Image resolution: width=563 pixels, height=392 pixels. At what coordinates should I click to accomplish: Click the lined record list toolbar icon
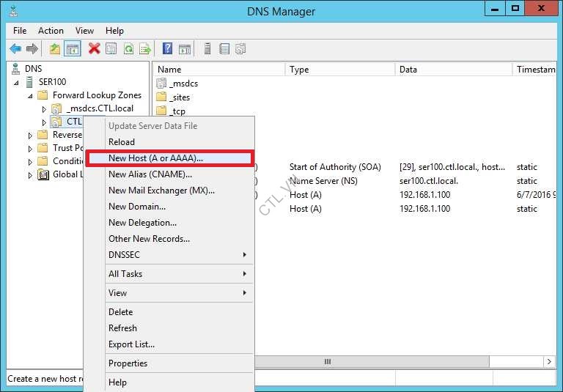(224, 48)
